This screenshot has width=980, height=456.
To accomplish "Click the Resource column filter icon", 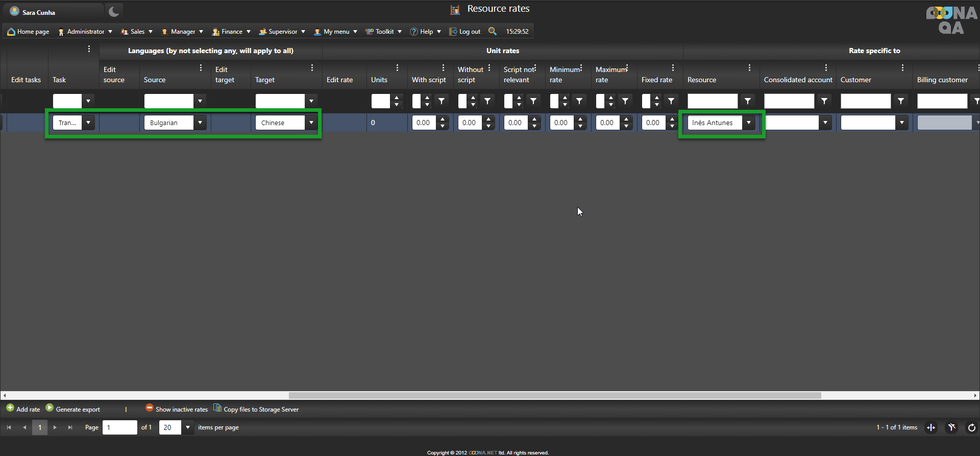I will [748, 101].
